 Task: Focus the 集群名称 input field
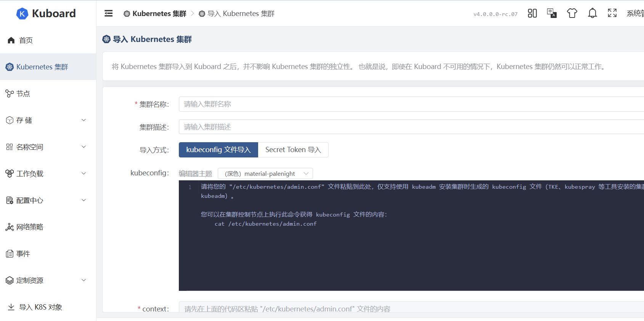tap(411, 104)
